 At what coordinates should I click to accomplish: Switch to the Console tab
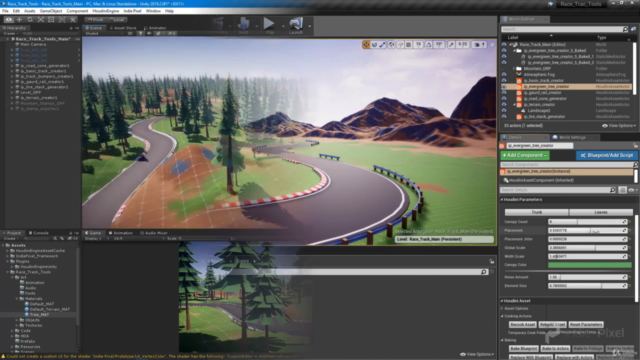[38, 233]
